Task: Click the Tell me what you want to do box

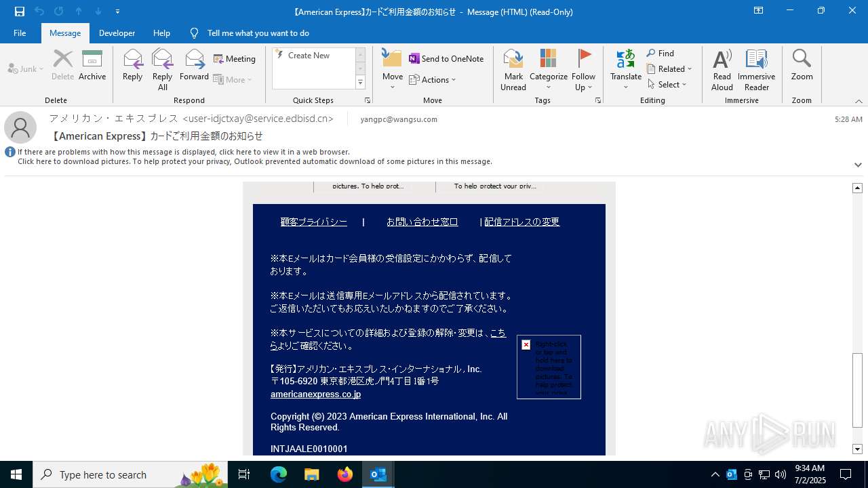Action: click(258, 33)
